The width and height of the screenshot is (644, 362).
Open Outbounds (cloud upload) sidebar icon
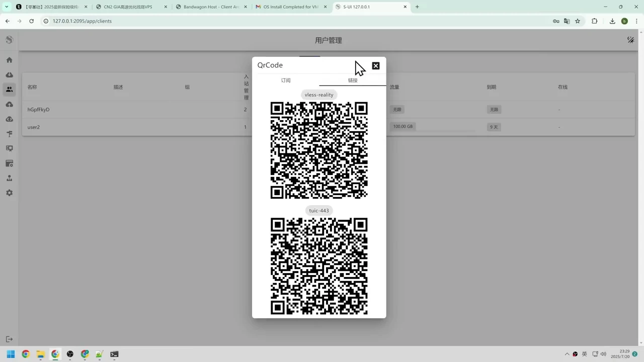tap(9, 104)
